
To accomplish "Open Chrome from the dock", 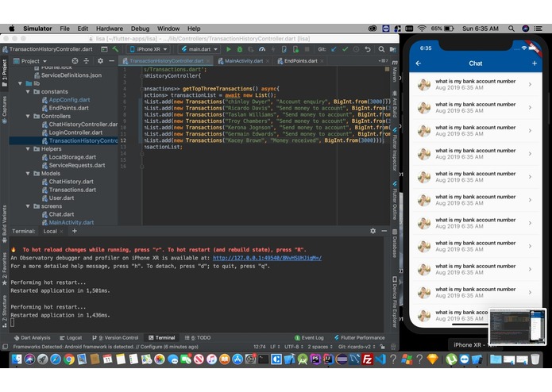I will tap(69, 359).
